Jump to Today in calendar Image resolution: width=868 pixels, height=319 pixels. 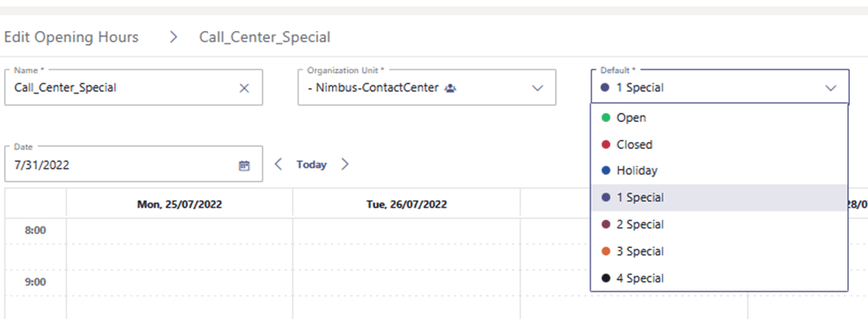tap(311, 164)
